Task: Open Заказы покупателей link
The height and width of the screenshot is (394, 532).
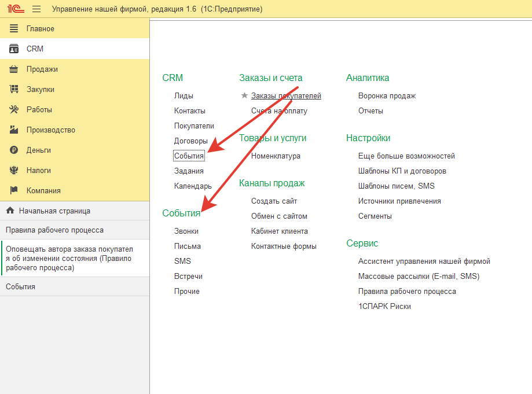Action: [x=286, y=95]
